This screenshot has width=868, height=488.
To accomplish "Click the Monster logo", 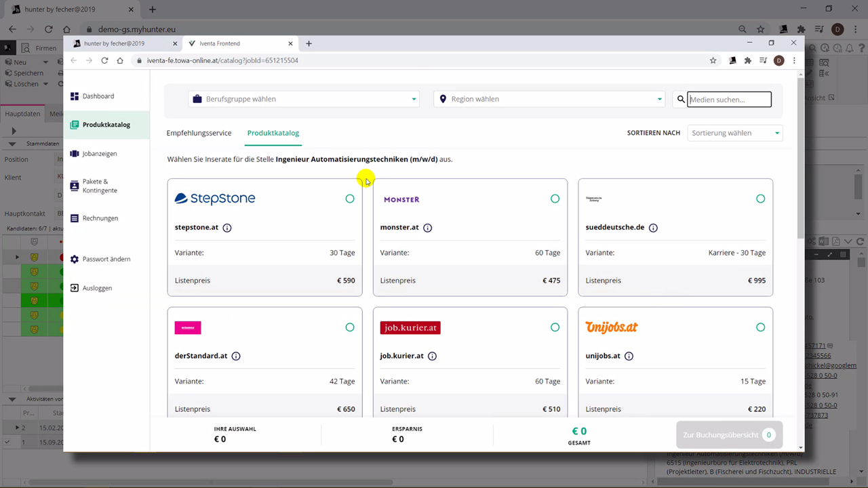I will pyautogui.click(x=401, y=199).
